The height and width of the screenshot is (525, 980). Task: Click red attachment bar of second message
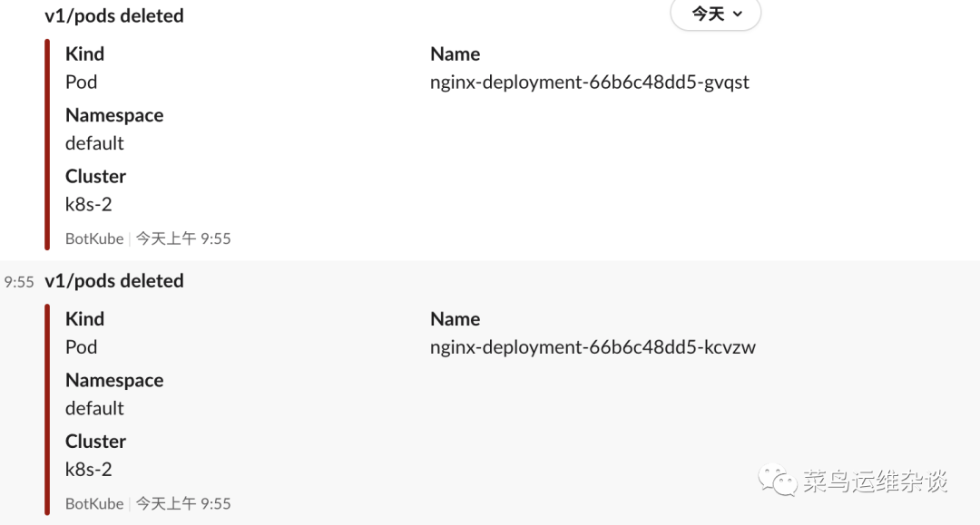(47, 410)
